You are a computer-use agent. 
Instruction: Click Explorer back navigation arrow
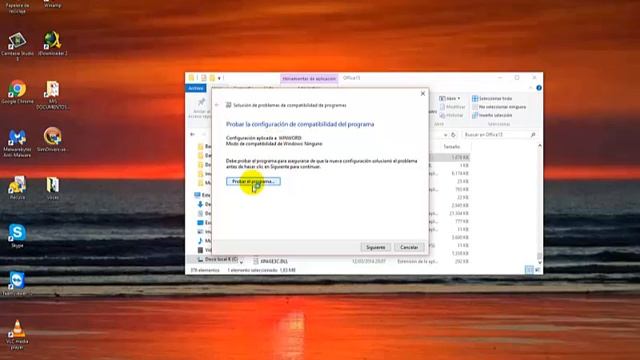[x=193, y=134]
